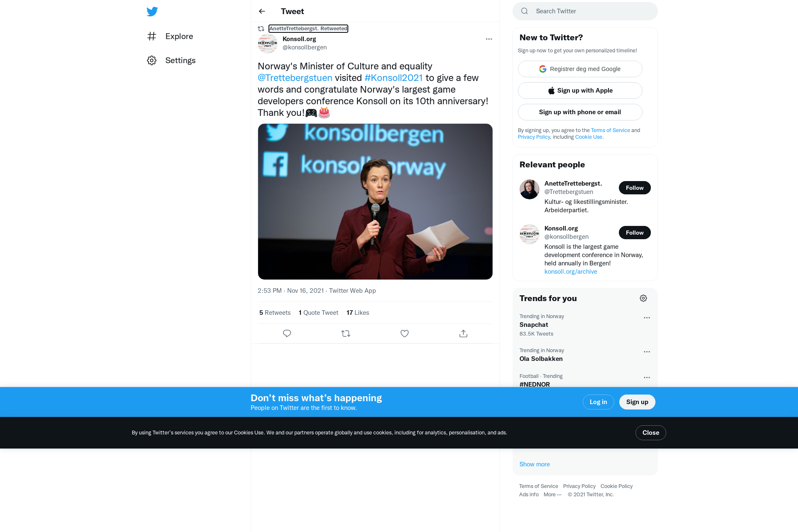Open the Trends settings gear icon
This screenshot has height=532, width=798.
643,298
